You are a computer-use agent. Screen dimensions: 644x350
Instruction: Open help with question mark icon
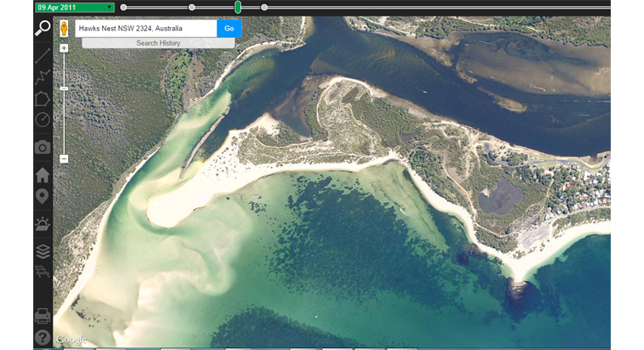43,338
